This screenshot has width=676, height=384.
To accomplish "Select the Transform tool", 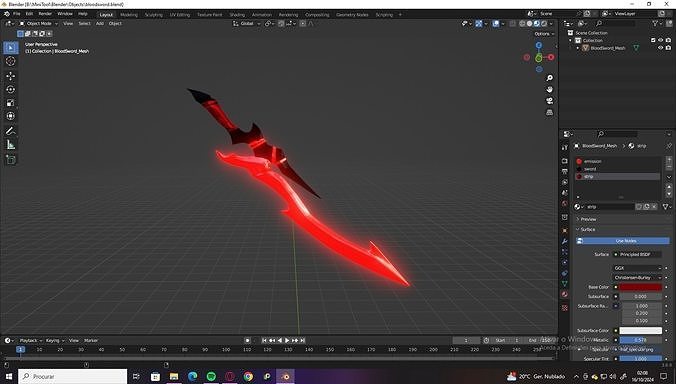I will point(11,116).
